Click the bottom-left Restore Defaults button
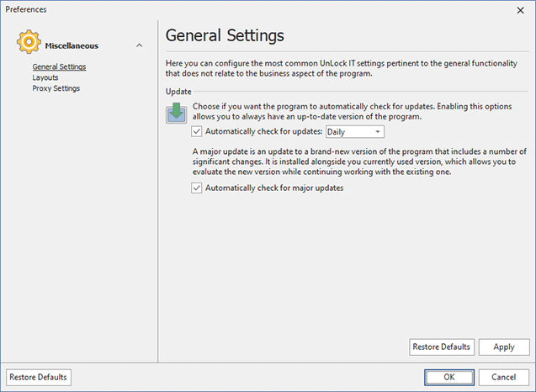Screen dimensions: 536x392 pyautogui.click(x=39, y=377)
